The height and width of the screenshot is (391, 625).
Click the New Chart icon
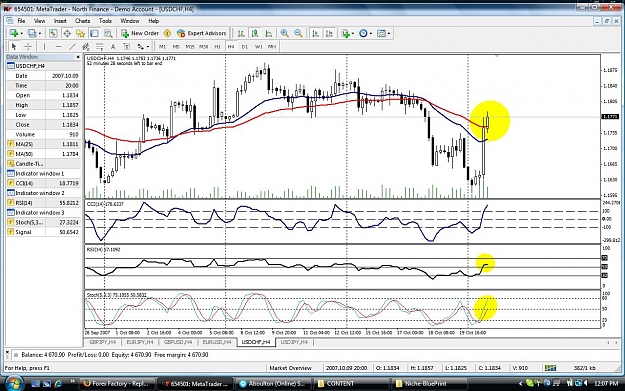pos(13,33)
